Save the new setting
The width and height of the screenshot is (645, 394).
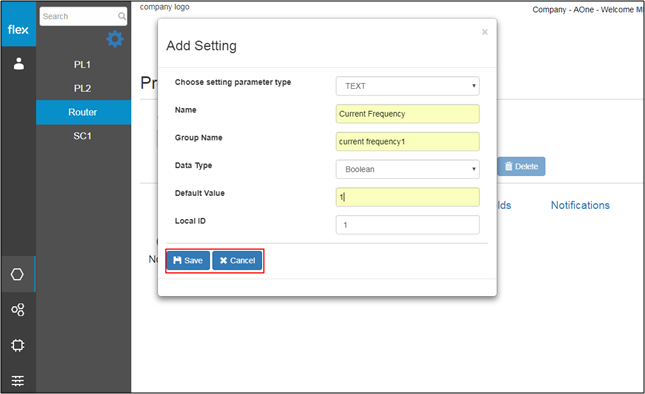coord(188,260)
